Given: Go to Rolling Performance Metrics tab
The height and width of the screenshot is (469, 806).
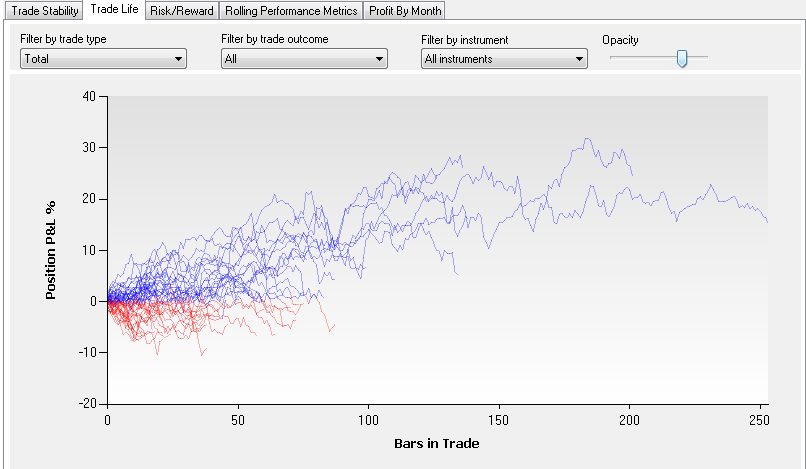Looking at the screenshot, I should coord(291,10).
